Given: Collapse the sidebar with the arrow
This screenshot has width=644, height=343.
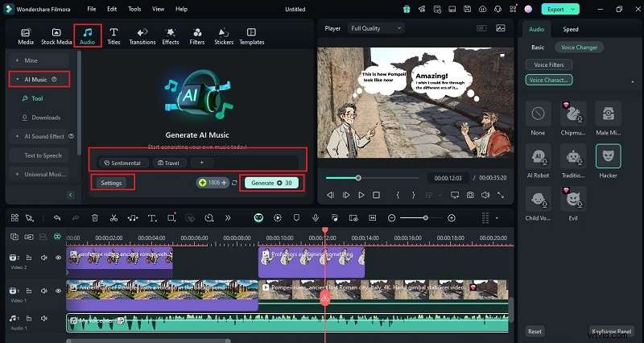Looking at the screenshot, I should [x=71, y=195].
